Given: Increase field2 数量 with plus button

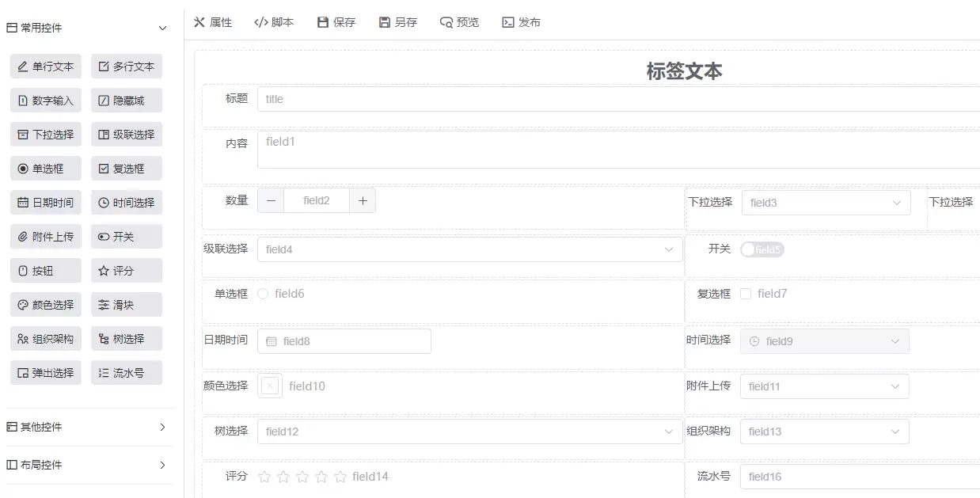Looking at the screenshot, I should point(363,200).
